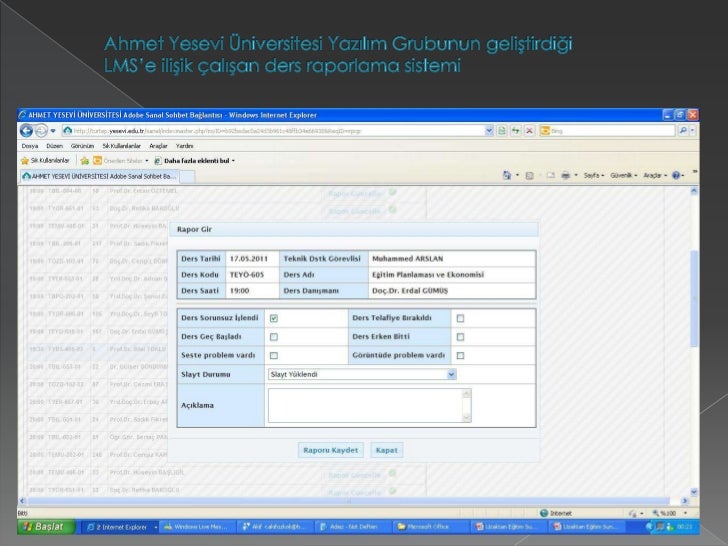728x546 pixels.
Task: Click the Raporu Kaydet button
Action: click(x=331, y=450)
